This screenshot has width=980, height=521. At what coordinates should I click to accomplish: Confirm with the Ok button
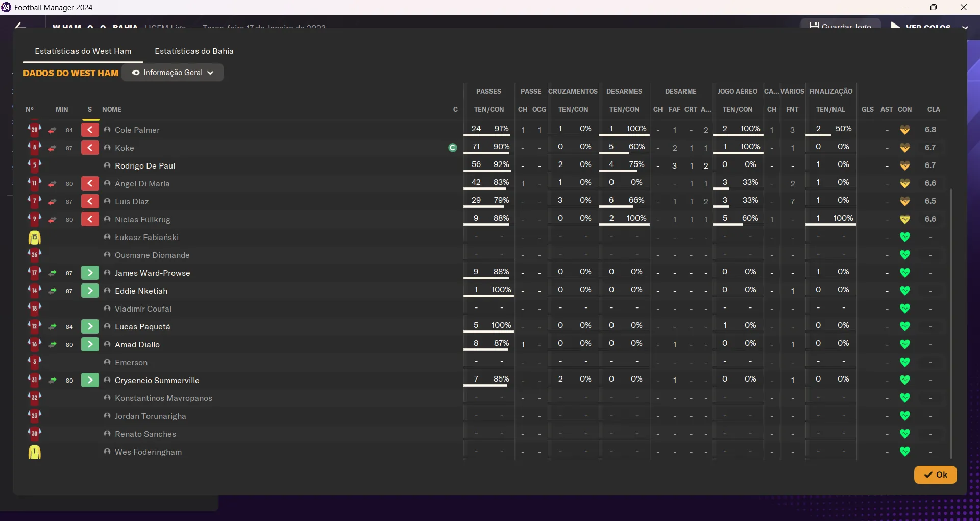(x=935, y=475)
